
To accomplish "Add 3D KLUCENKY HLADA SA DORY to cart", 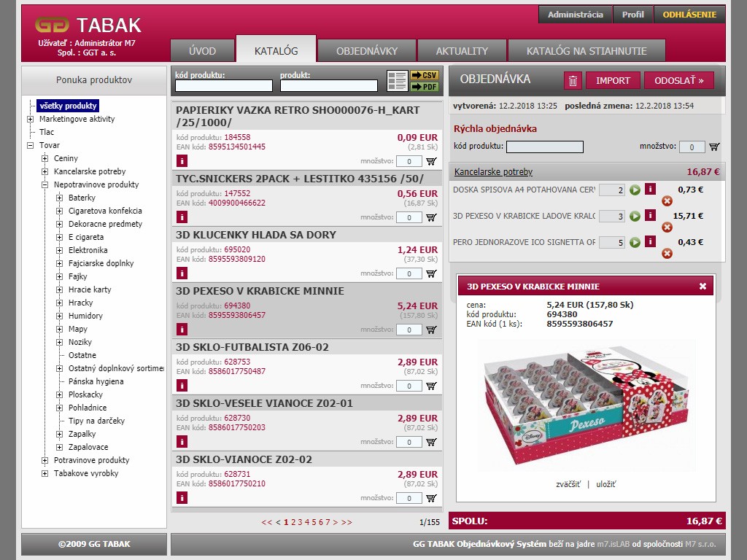I will (x=431, y=273).
